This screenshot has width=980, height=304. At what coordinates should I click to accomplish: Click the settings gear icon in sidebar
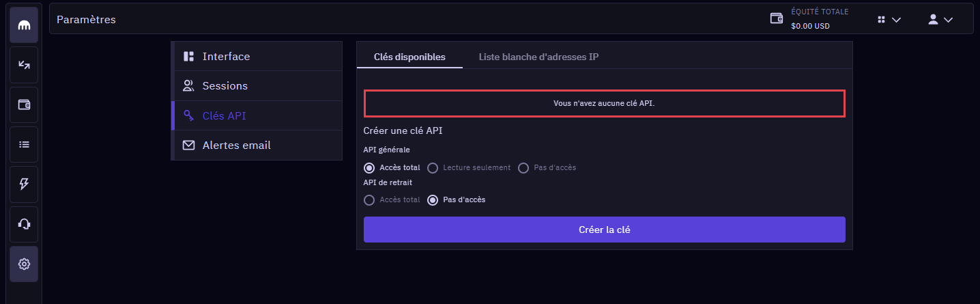coord(24,264)
